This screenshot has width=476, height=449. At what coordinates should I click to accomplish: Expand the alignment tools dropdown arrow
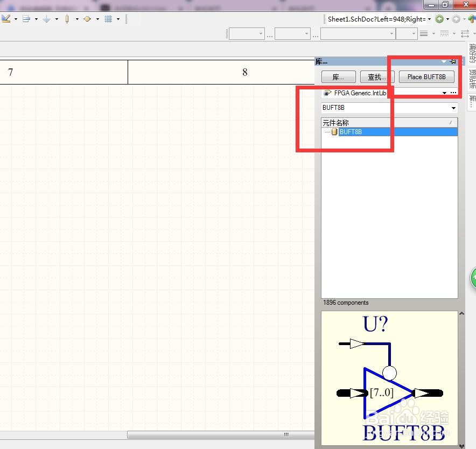(36, 19)
